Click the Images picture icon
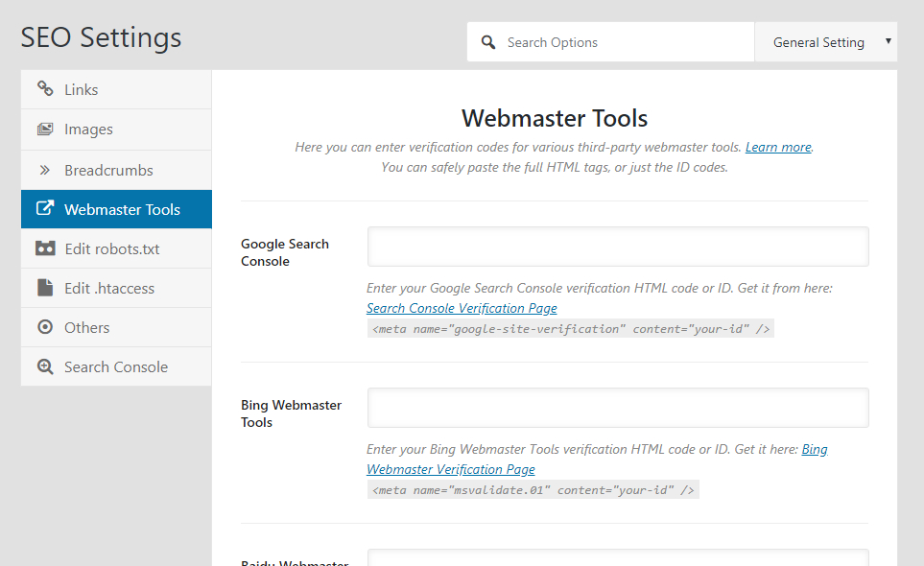Screen dimensions: 924x566 point(45,129)
